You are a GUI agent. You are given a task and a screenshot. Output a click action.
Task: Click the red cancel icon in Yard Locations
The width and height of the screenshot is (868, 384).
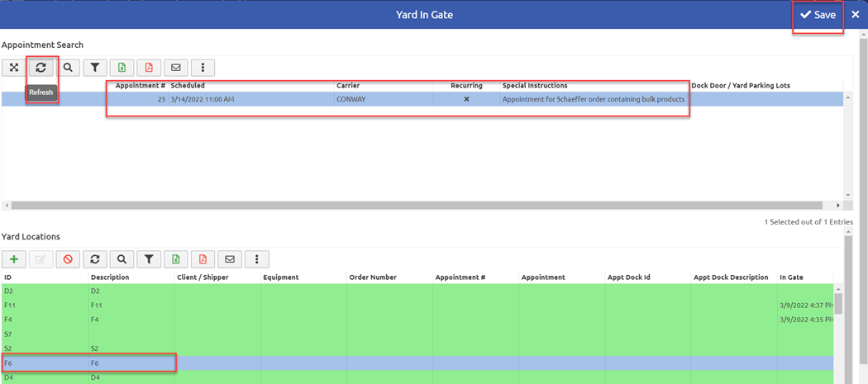[x=68, y=259]
